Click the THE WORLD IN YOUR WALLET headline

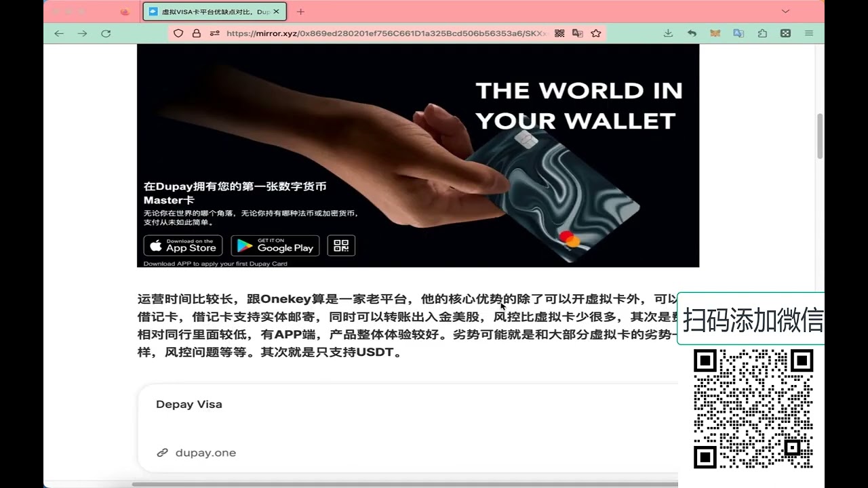coord(579,105)
